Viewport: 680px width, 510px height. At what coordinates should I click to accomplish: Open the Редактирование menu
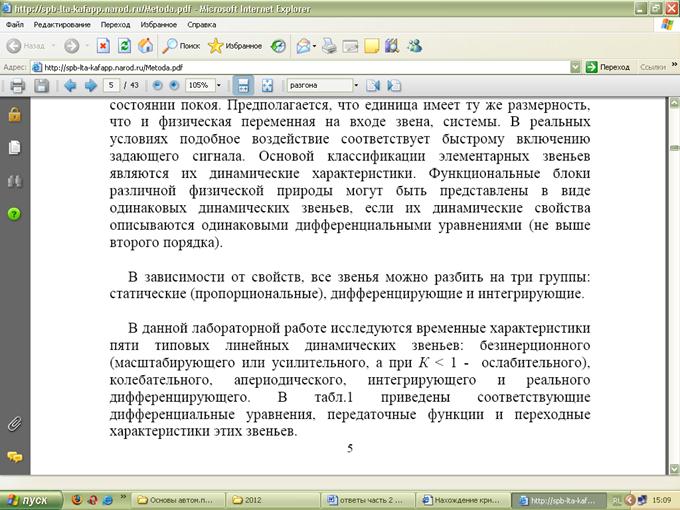tap(62, 25)
